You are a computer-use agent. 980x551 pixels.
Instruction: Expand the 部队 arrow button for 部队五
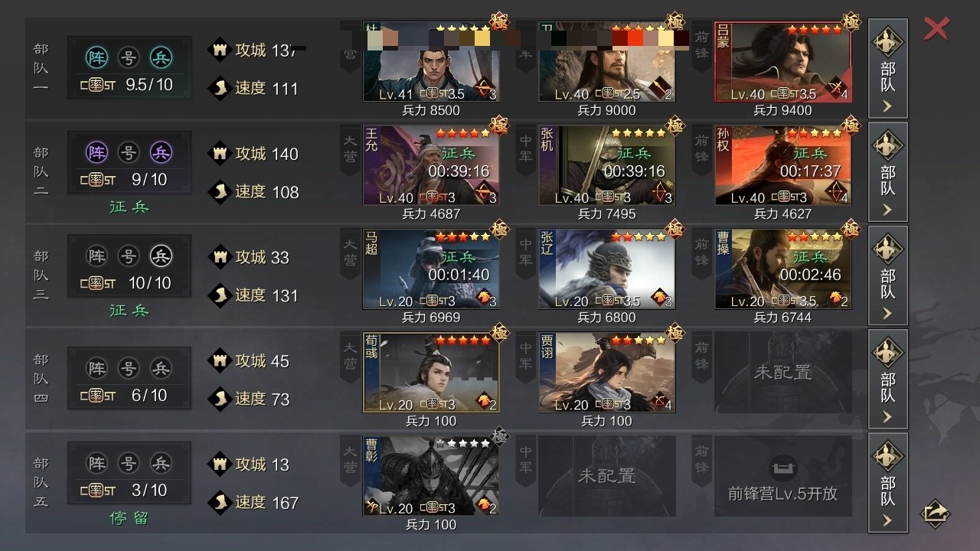click(x=888, y=483)
